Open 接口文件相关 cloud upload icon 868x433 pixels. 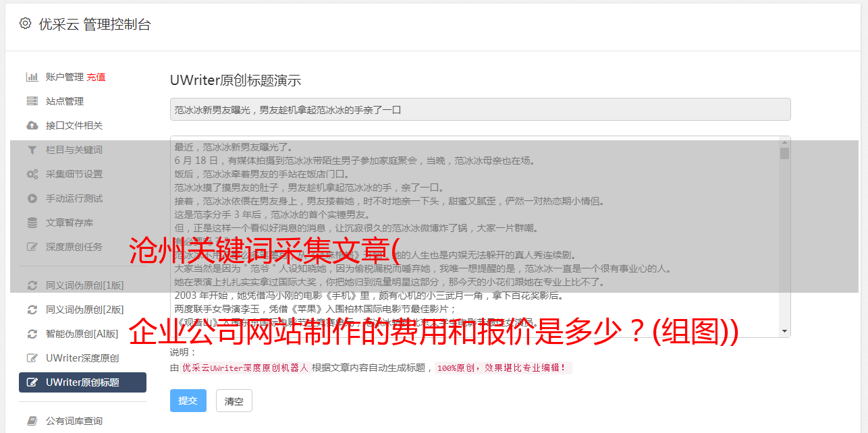32,125
